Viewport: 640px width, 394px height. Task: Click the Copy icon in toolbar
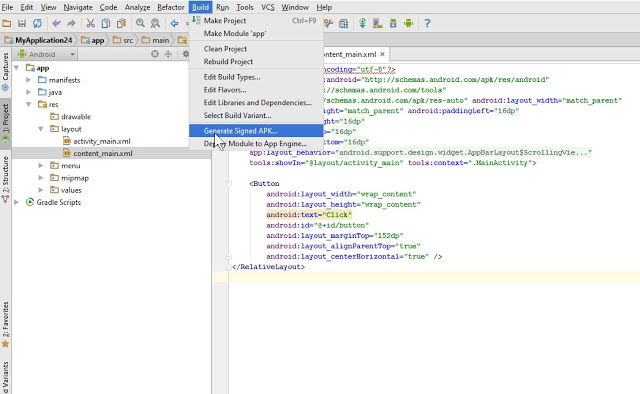pos(106,23)
